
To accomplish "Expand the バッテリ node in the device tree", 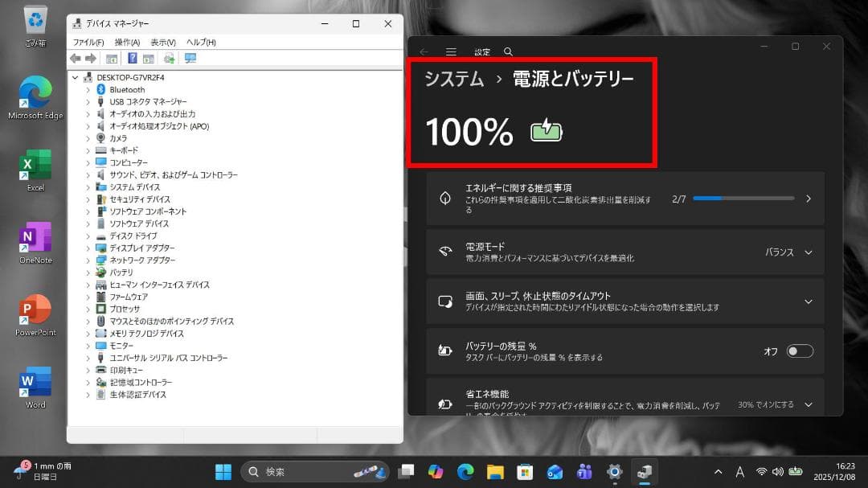I will point(87,272).
